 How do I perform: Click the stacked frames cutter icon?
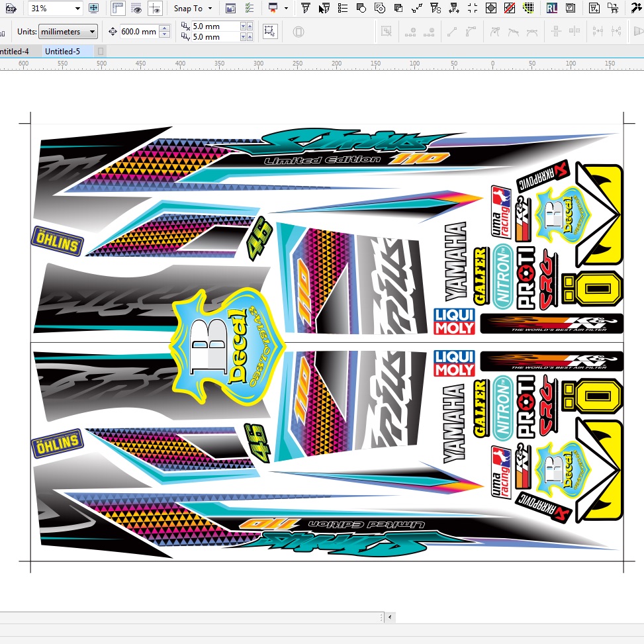coord(571,8)
